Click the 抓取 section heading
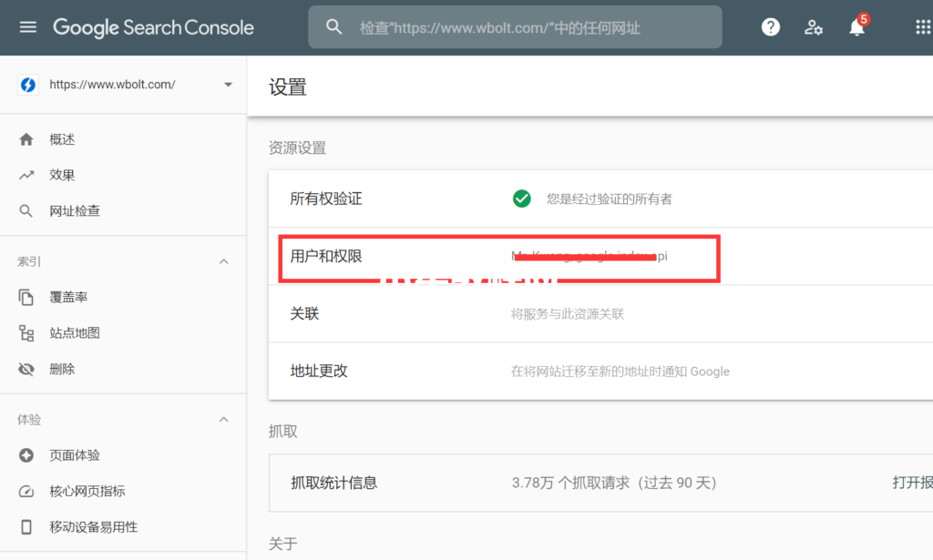The width and height of the screenshot is (933, 560). (282, 432)
